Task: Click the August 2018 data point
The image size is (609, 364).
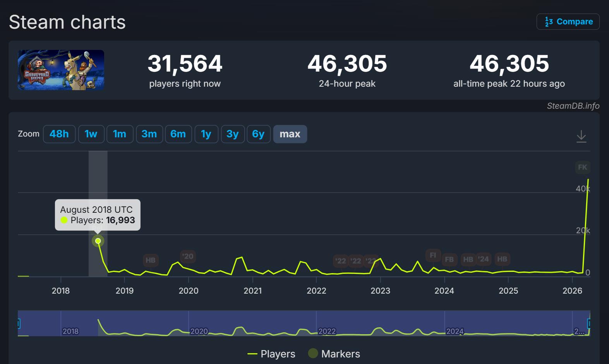Action: pos(98,241)
